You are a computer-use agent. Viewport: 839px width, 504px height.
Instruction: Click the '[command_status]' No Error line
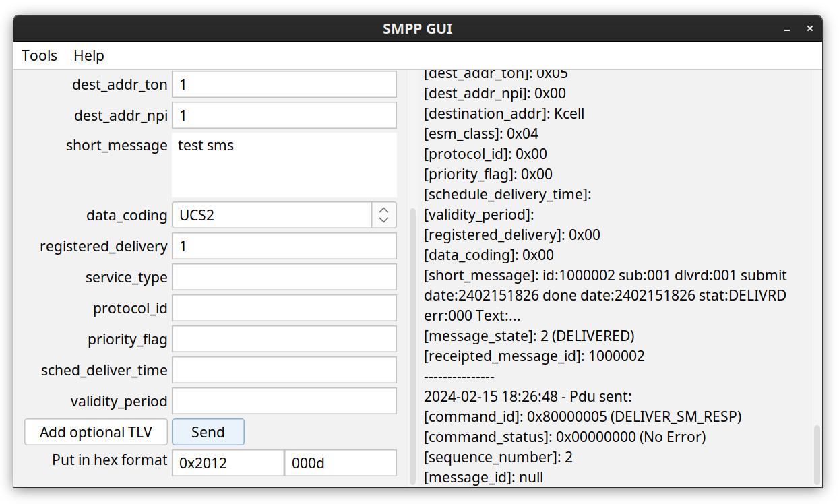coord(565,437)
